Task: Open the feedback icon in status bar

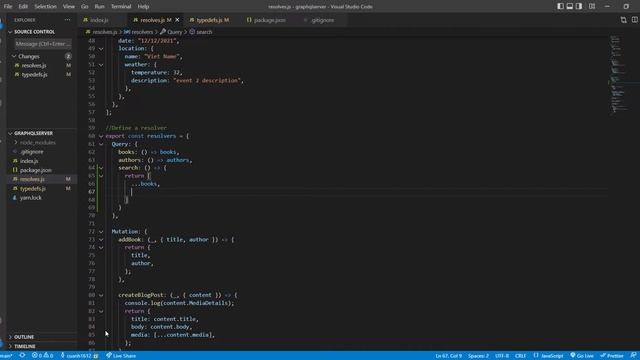Action: point(633,356)
